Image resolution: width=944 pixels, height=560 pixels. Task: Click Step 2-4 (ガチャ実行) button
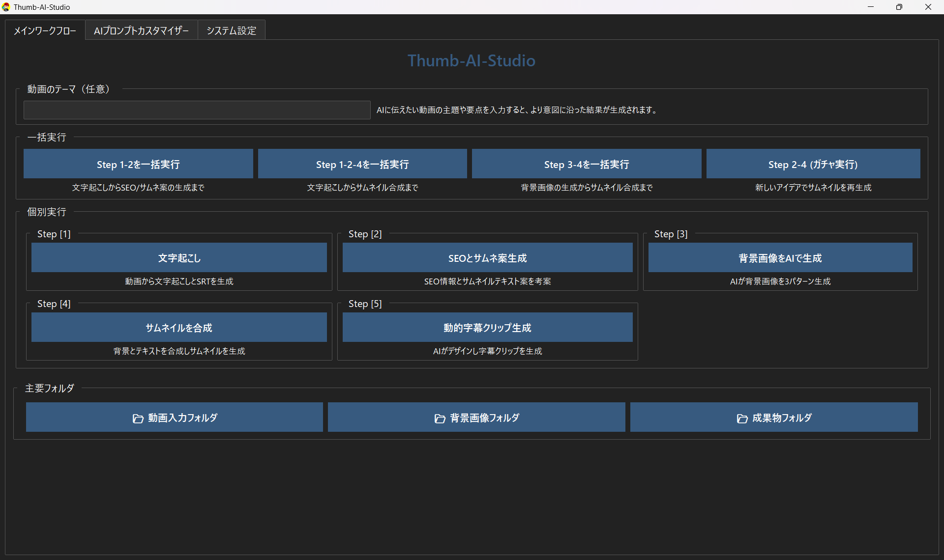click(813, 164)
